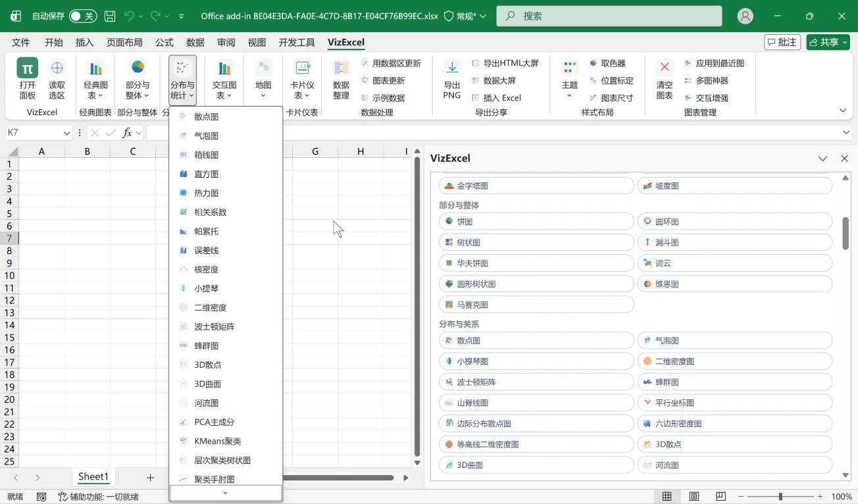Open the 经典图表 dropdown
Viewport: 858px width, 504px height.
[96, 80]
